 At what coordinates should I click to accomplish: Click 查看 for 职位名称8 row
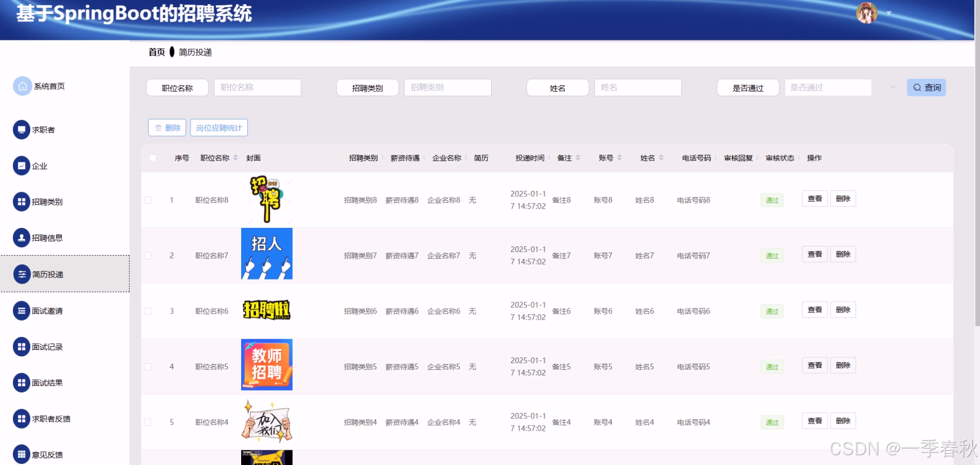[x=815, y=199]
